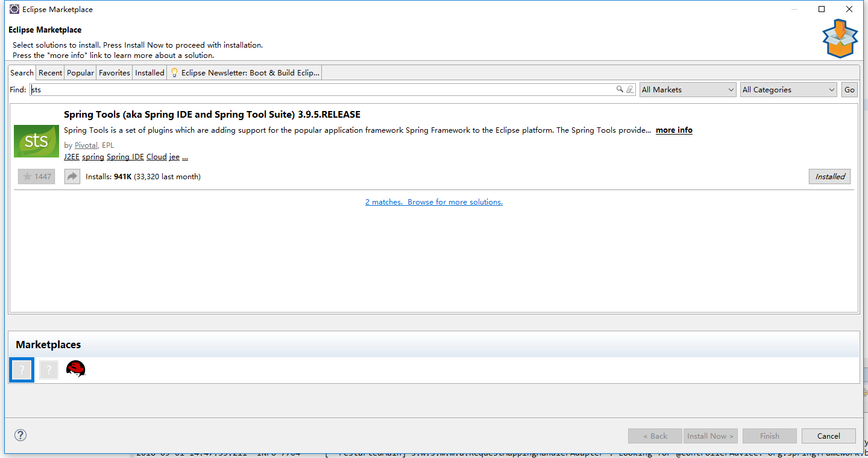Click the eraser clear icon in Find field
Viewport: 868px width, 458px height.
click(x=631, y=89)
